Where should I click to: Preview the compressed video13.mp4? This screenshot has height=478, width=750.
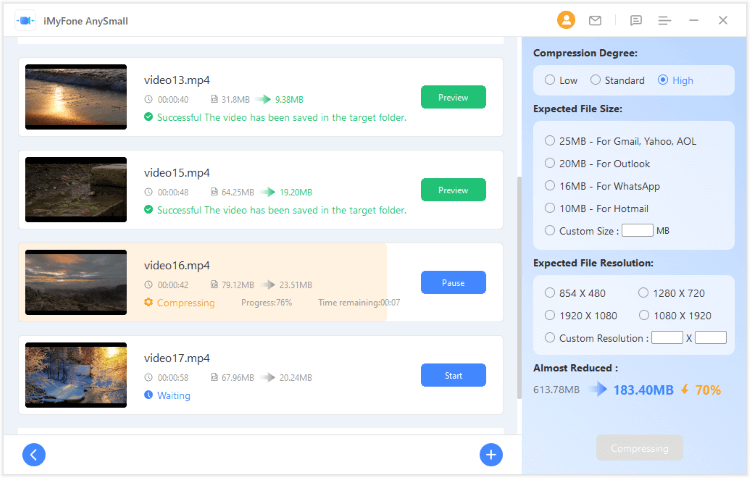(x=453, y=97)
